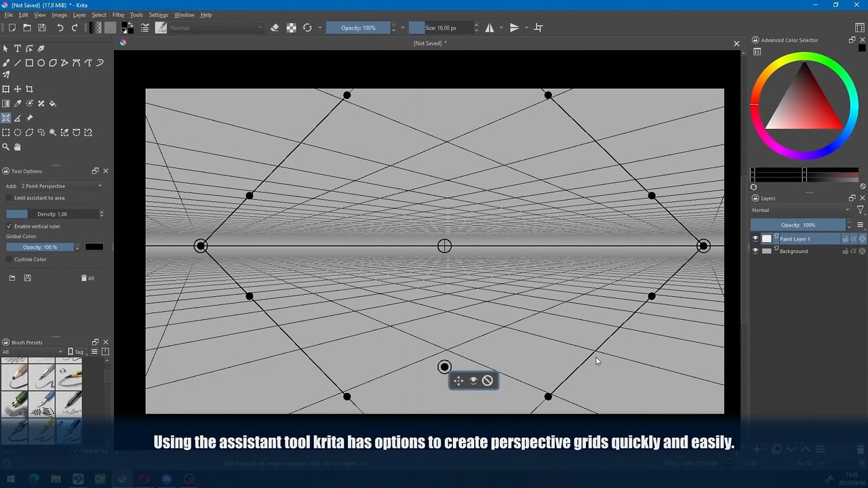The height and width of the screenshot is (488, 868).
Task: Uncheck Enable vertical ruler
Action: click(x=9, y=226)
